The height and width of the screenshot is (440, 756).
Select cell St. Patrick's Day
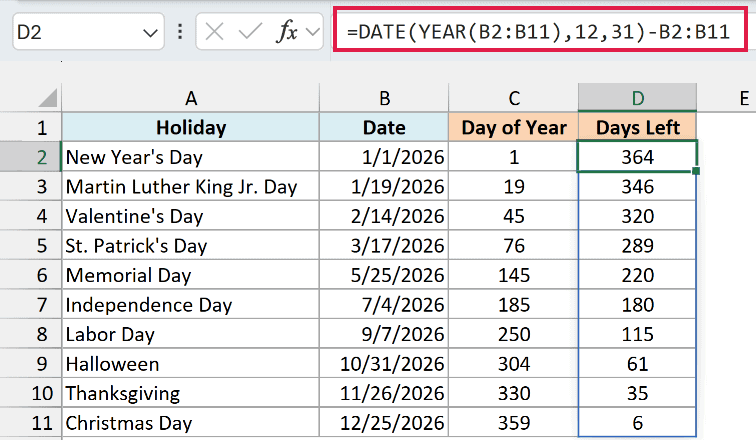tap(190, 245)
